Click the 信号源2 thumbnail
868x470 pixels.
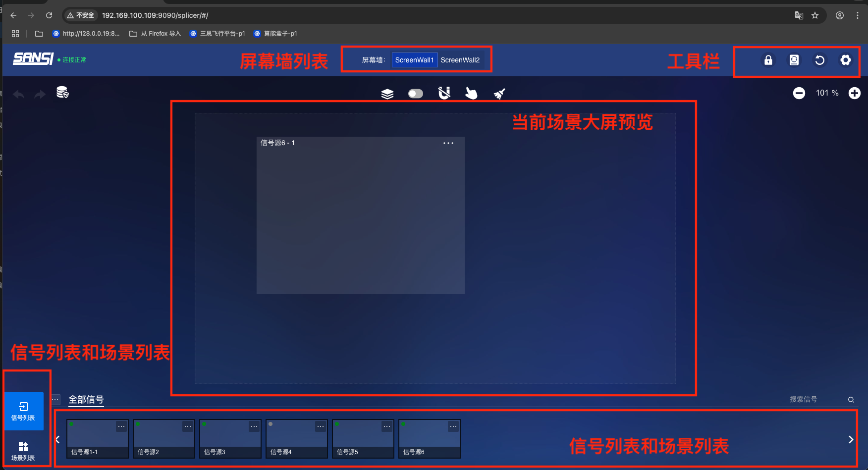[164, 439]
